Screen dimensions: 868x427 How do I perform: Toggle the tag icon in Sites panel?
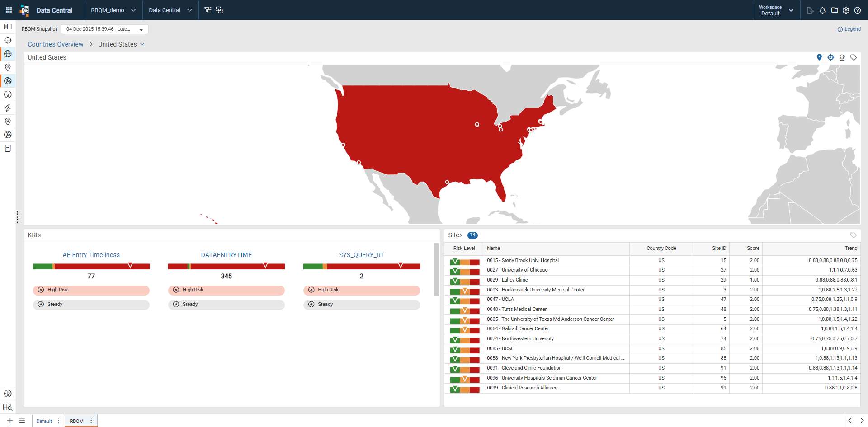click(x=854, y=235)
